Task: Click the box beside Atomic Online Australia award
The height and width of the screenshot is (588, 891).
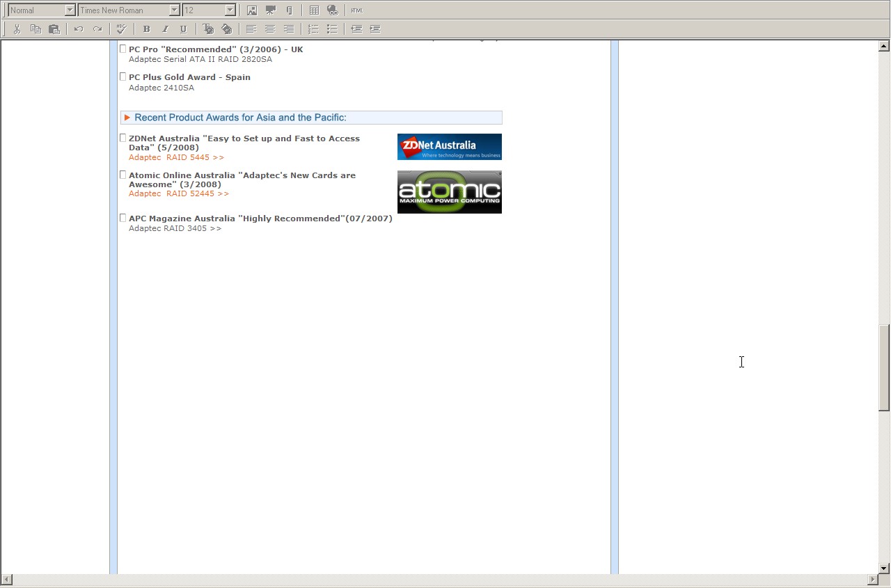Action: (123, 175)
